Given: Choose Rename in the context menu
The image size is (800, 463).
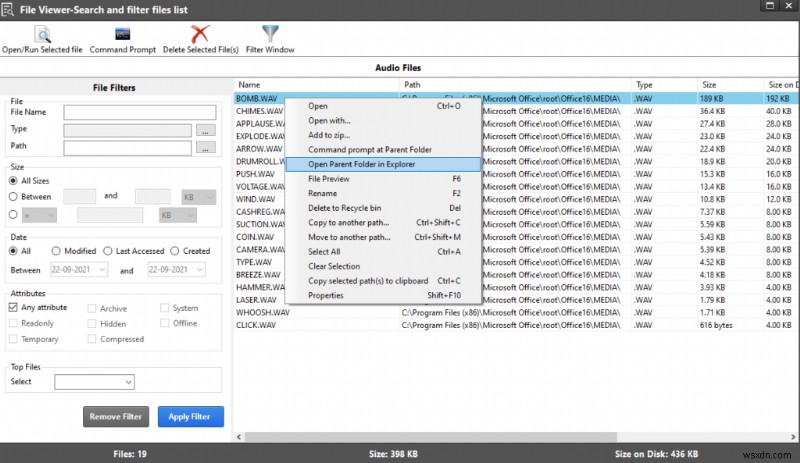Looking at the screenshot, I should click(384, 193).
